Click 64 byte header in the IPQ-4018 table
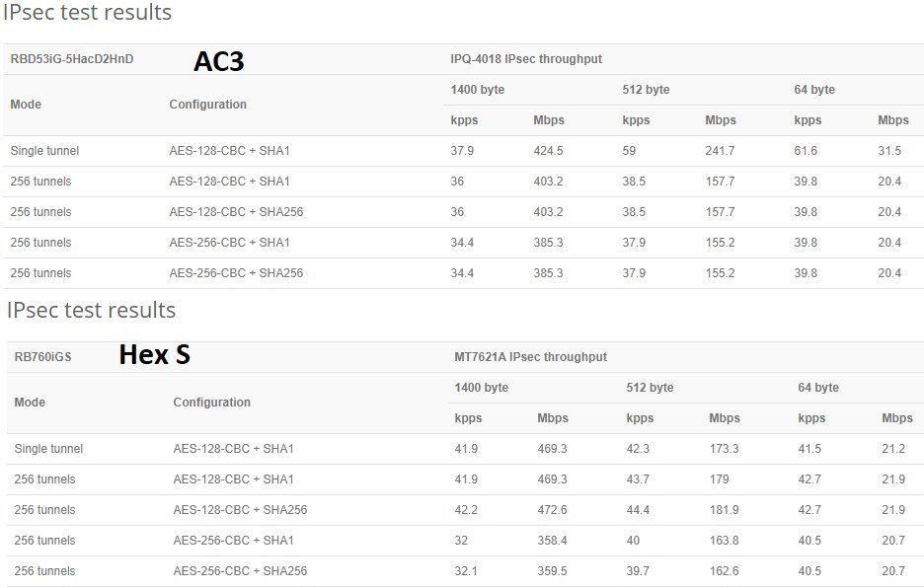The height and width of the screenshot is (588, 924). 814,90
